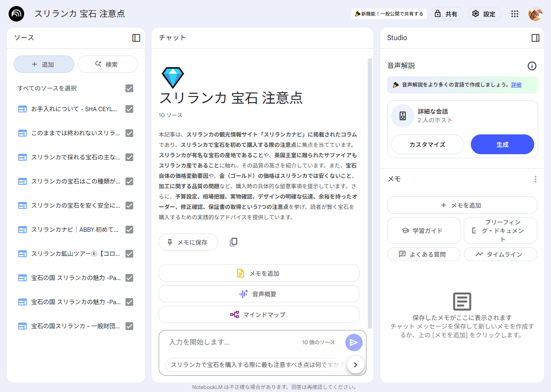Click the source icon for 宝石の国スリランカ - 一般財団
Image resolution: width=551 pixels, height=392 pixels.
22,326
